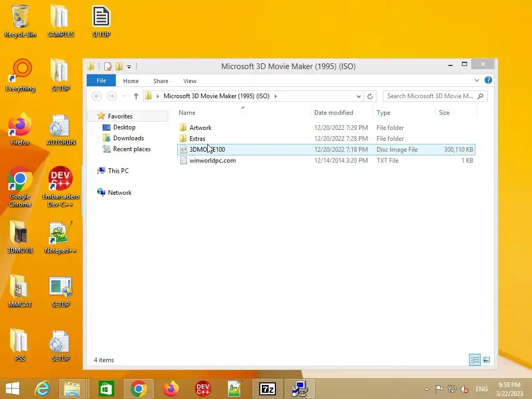Open recent locations dropdown arrow
This screenshot has height=399, width=532.
pyautogui.click(x=125, y=96)
